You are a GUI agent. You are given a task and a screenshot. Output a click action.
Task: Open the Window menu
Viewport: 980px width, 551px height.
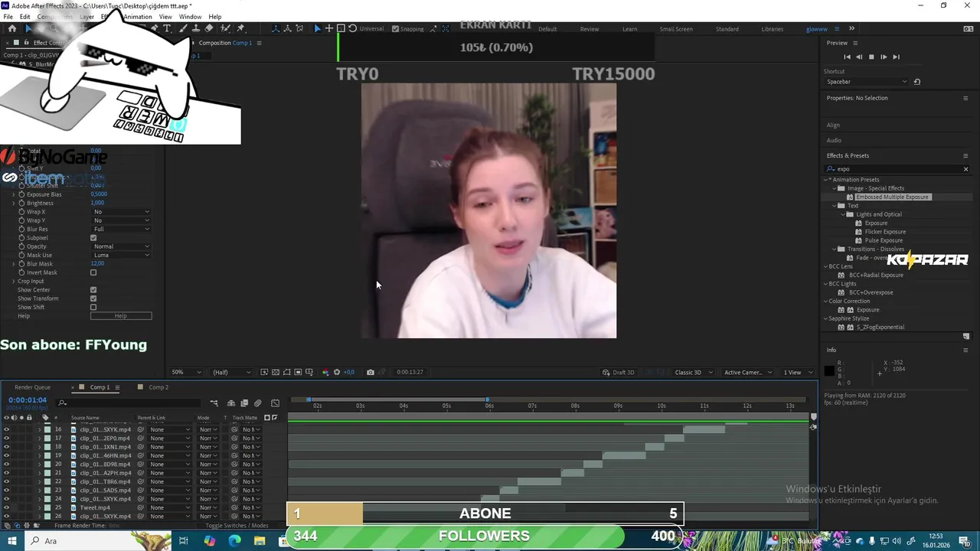tap(190, 17)
